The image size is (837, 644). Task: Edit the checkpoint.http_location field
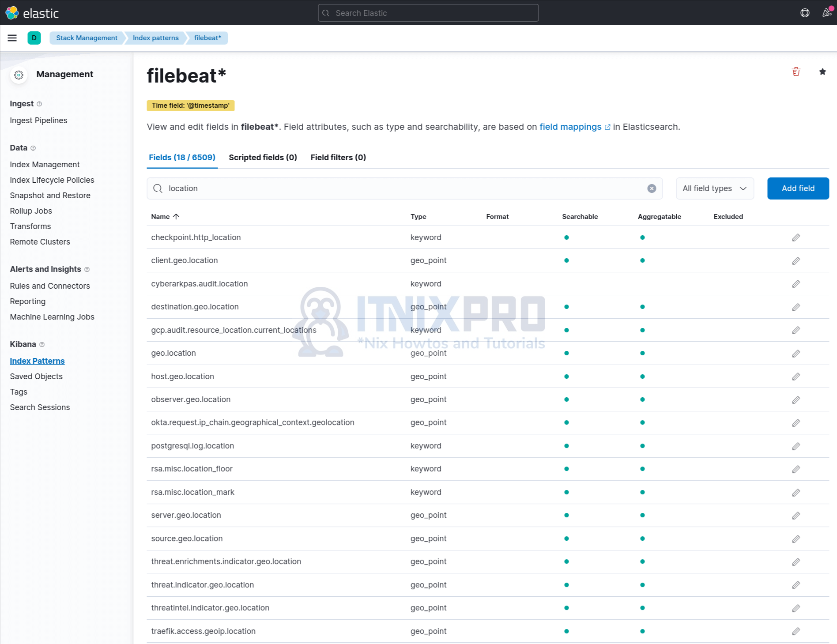[796, 237]
